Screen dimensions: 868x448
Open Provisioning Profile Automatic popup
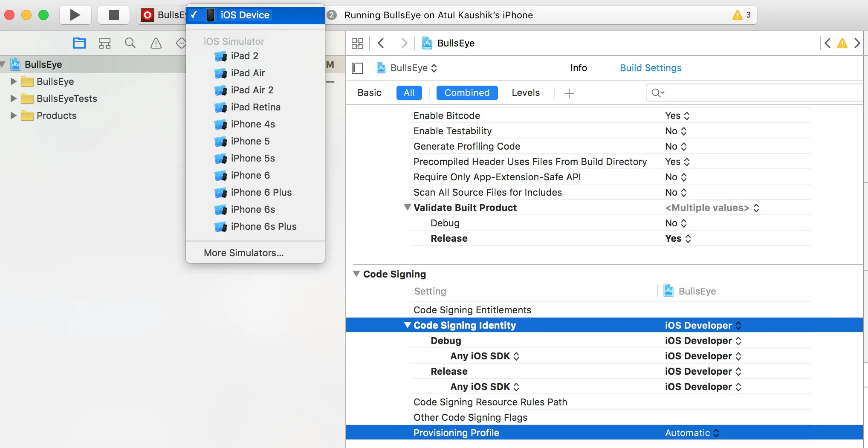(692, 433)
